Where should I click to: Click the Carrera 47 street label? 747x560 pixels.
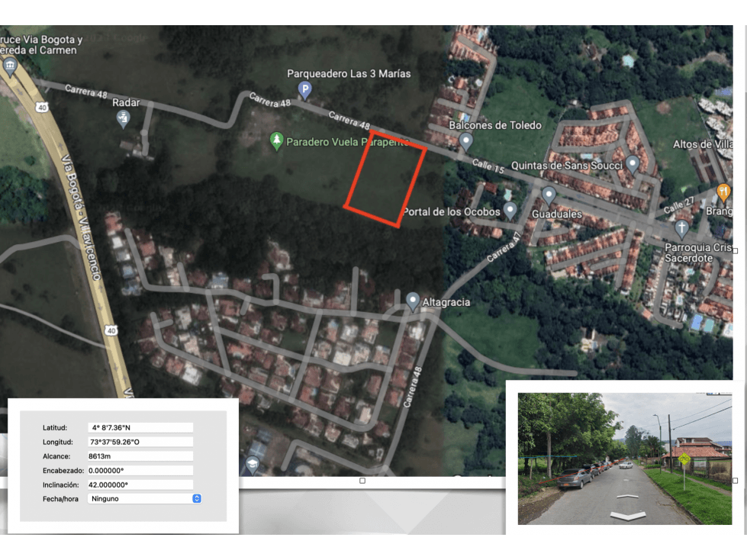coord(504,246)
